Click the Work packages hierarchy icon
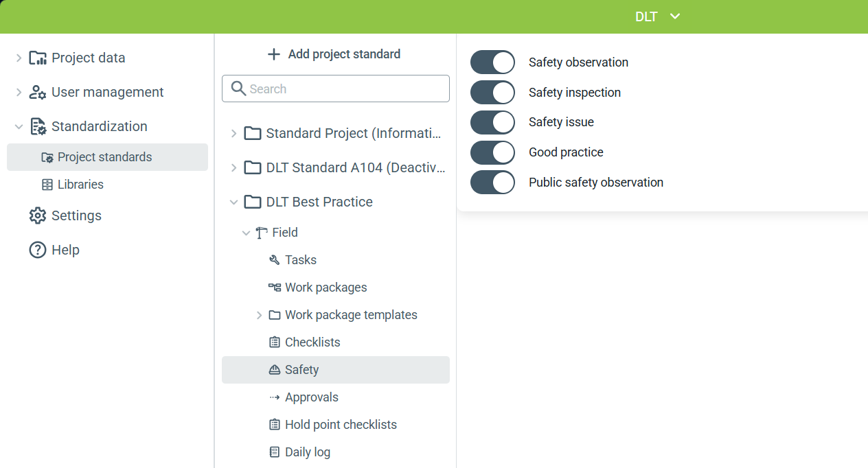This screenshot has height=468, width=868. (x=275, y=288)
